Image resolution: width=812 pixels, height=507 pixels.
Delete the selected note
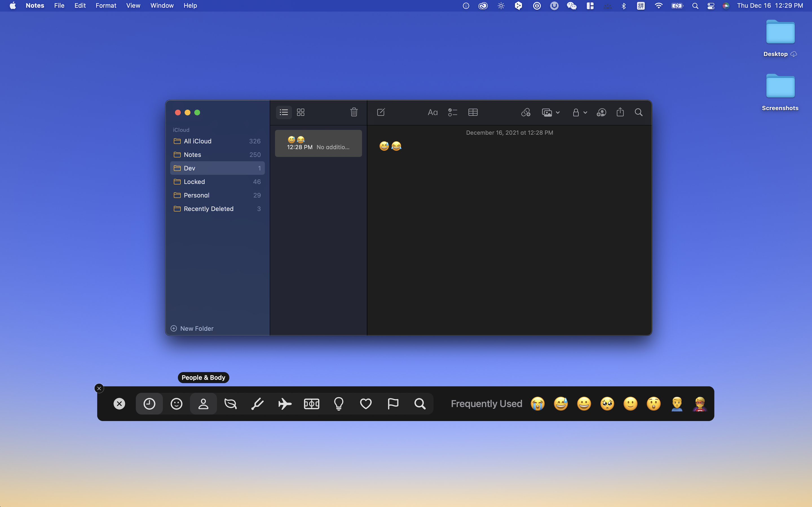point(354,112)
